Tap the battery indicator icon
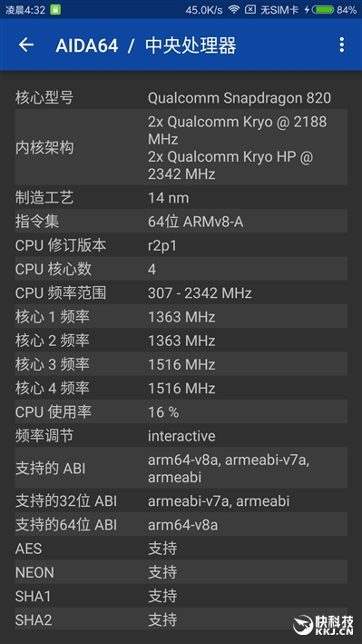The image size is (362, 644). pos(323,10)
